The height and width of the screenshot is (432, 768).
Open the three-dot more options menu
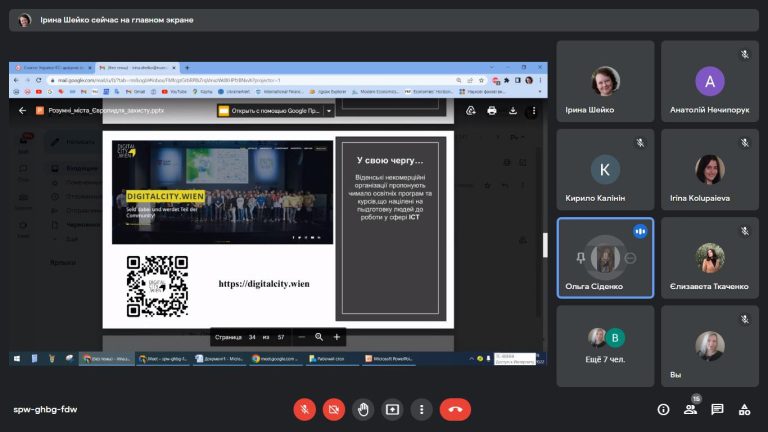pos(422,409)
